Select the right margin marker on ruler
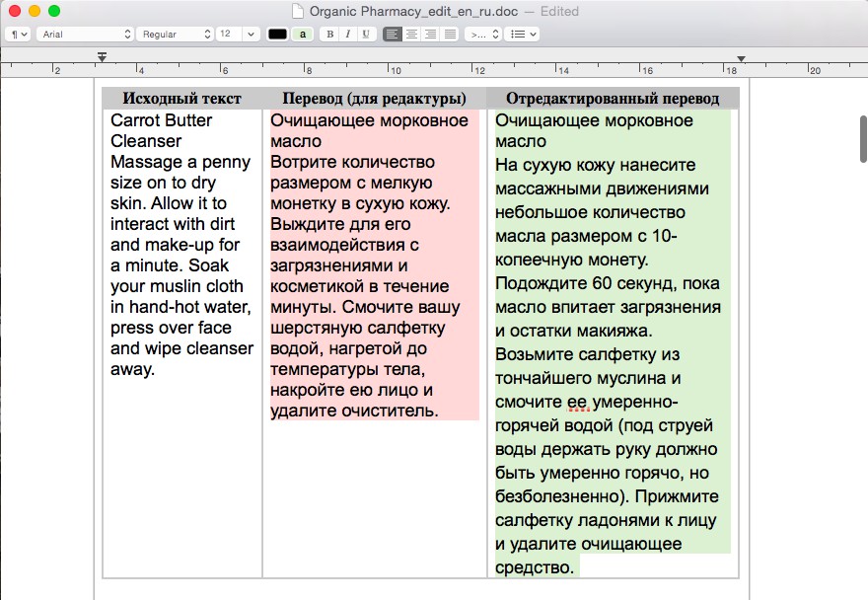868x600 pixels. pyautogui.click(x=741, y=58)
